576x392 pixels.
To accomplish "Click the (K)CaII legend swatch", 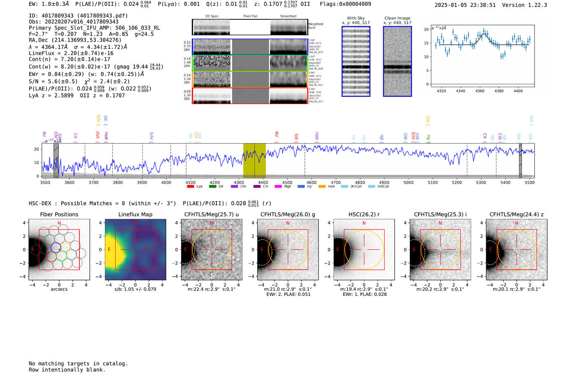I will click(344, 186).
